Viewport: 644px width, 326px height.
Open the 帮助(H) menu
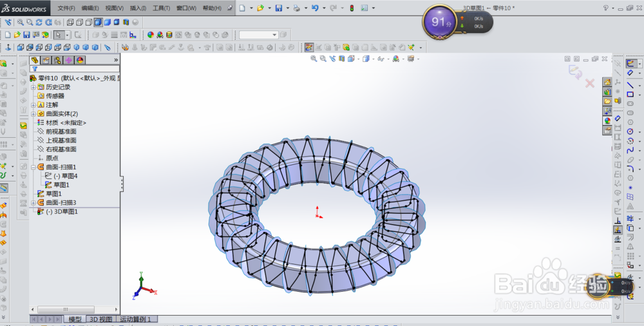(x=212, y=8)
